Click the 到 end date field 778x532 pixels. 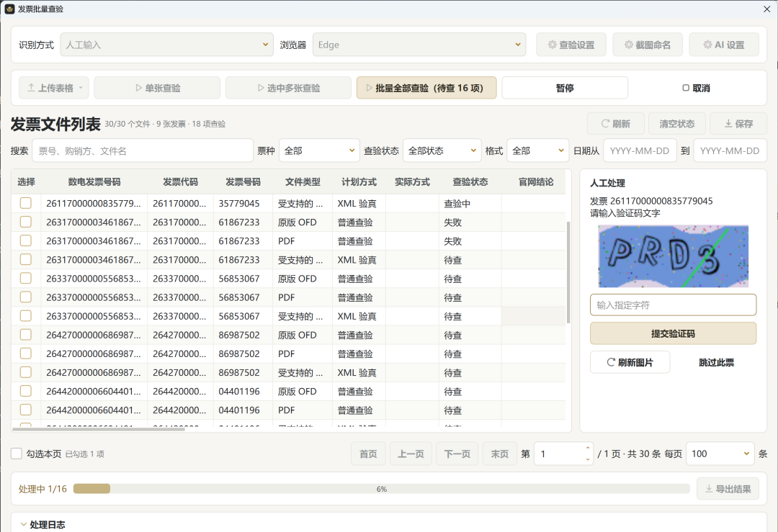pos(730,150)
